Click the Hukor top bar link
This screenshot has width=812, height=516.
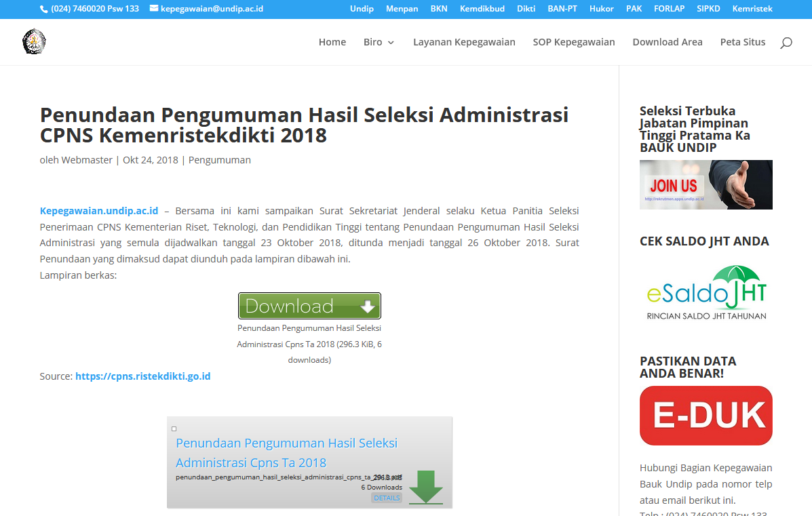601,9
